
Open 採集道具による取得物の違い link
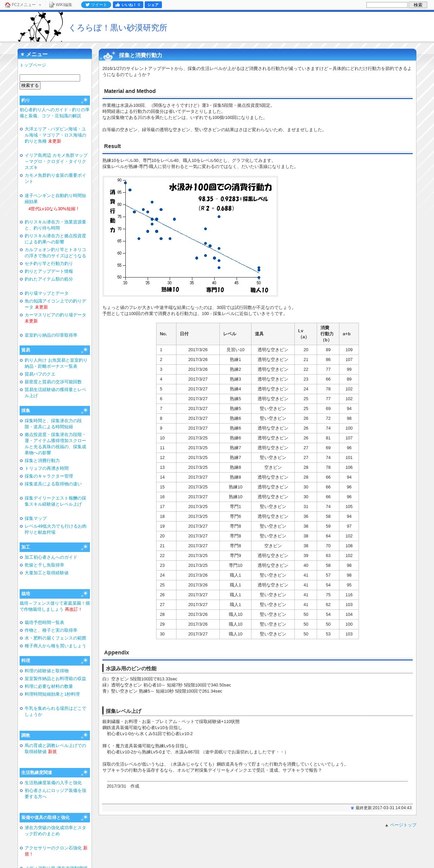[x=53, y=484]
